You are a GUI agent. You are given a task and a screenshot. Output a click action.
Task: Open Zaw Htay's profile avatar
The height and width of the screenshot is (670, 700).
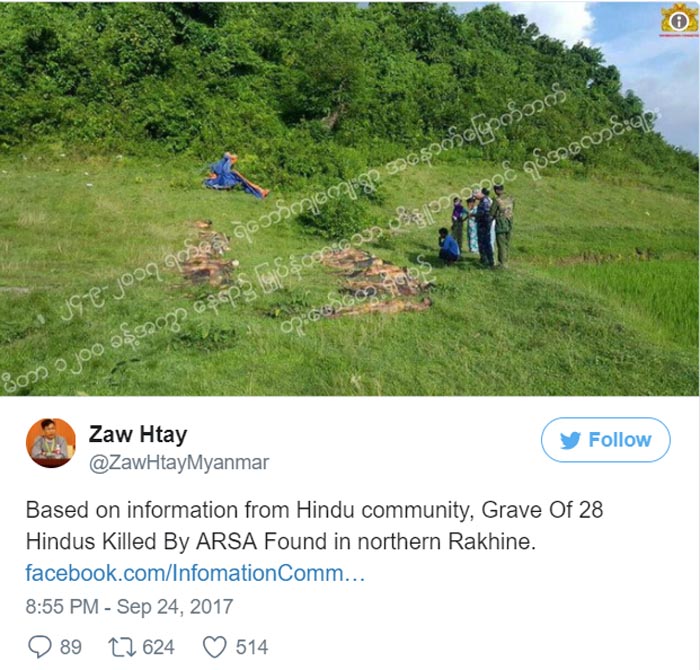(x=50, y=443)
